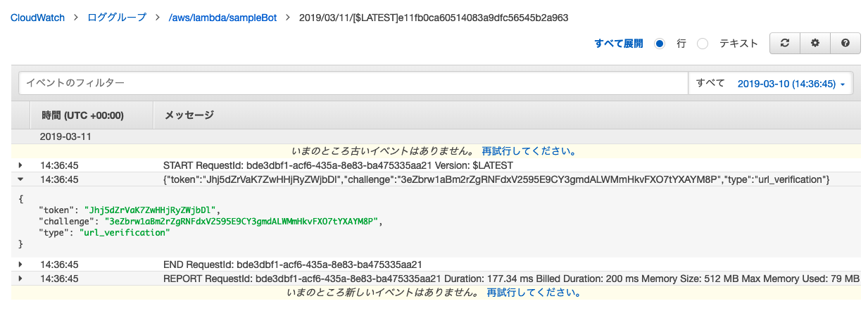Open the 2019-03-10 (14:36:45) date dropdown
The width and height of the screenshot is (868, 332).
coord(791,84)
